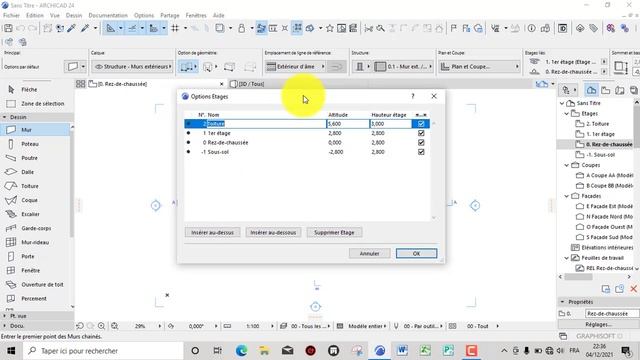The image size is (640, 360).
Task: Collapse the Coupes tree node
Action: pyautogui.click(x=567, y=165)
